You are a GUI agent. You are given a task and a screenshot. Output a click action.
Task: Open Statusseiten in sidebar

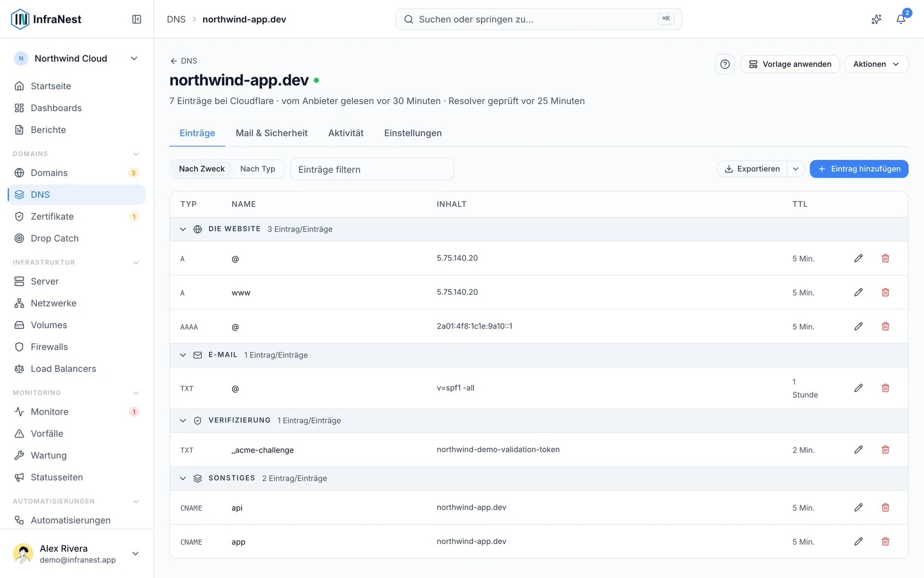point(77,477)
